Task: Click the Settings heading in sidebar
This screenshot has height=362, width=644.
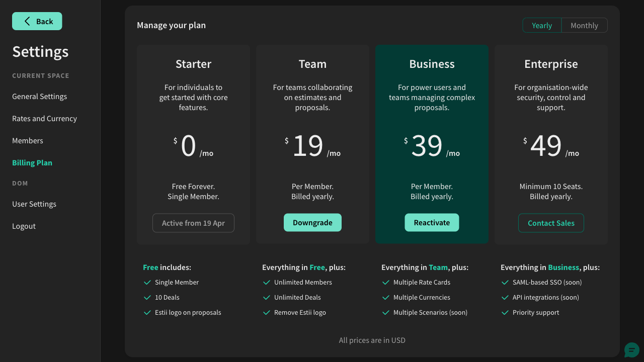Action: tap(40, 52)
